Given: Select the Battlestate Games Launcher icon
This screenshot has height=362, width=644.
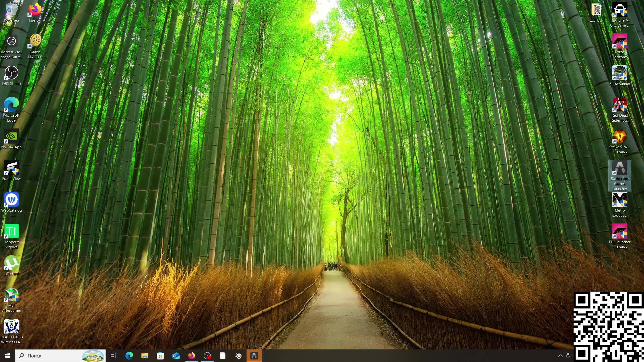Looking at the screenshot, I should [620, 168].
